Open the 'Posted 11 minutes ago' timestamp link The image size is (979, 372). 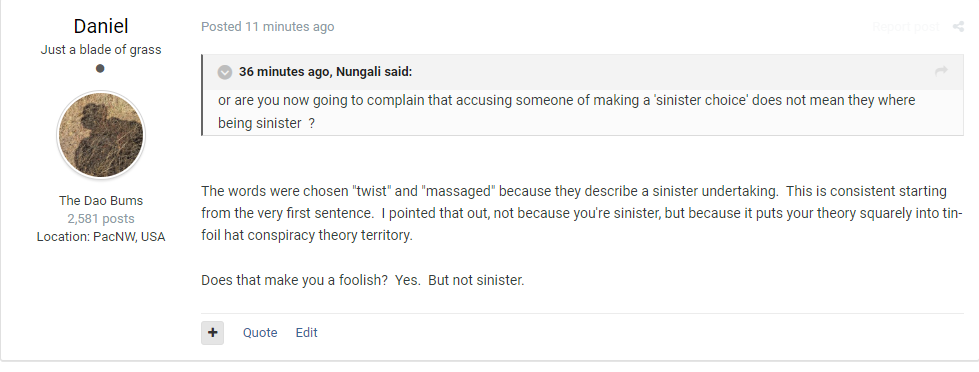pos(267,27)
